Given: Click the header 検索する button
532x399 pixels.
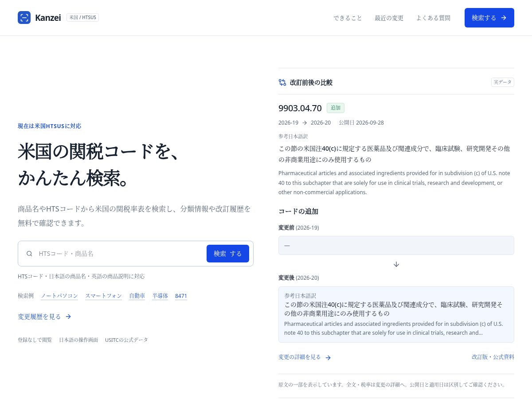Looking at the screenshot, I should coord(489,18).
